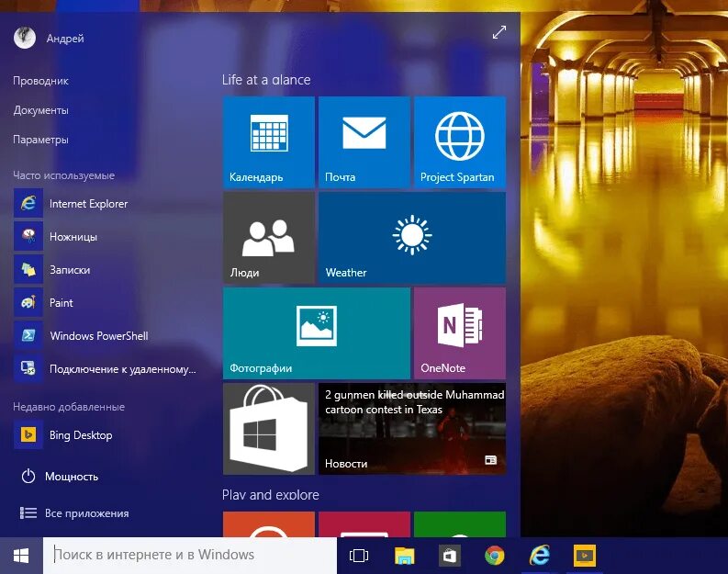Open the Store icon in taskbar
Screen dimensions: 728x574
click(450, 556)
